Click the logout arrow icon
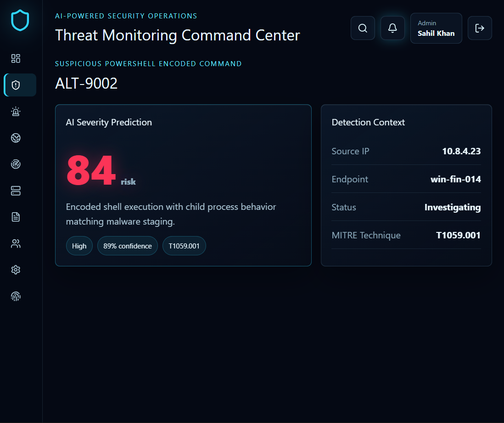 pos(480,28)
